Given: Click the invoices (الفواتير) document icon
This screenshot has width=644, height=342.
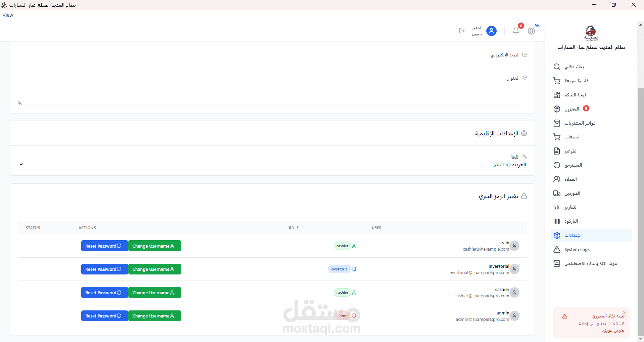Looking at the screenshot, I should pos(557,151).
